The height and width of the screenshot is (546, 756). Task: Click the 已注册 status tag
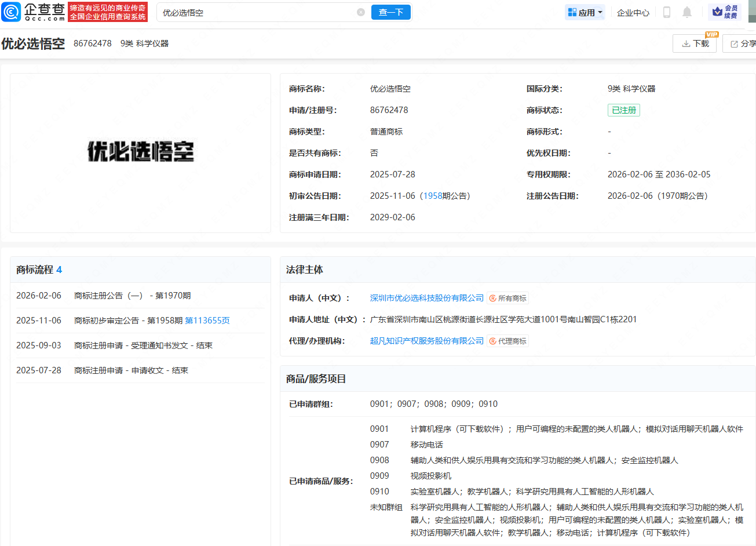point(623,110)
